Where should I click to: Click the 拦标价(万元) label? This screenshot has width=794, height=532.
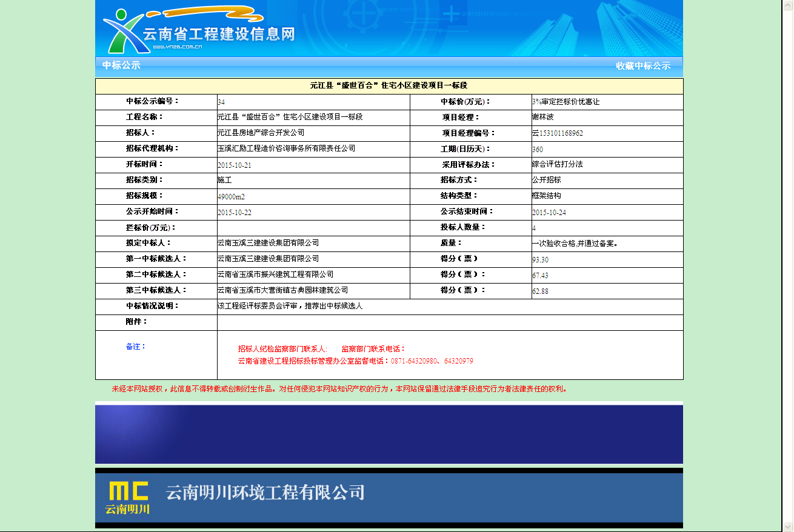(151, 228)
